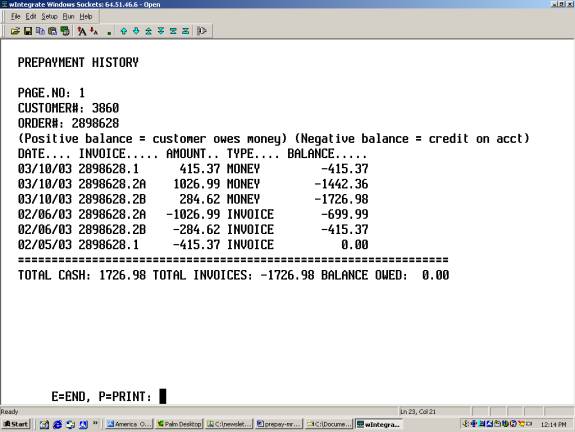Viewport: 575px width, 432px height.
Task: Open the Setup menu
Action: (50, 17)
